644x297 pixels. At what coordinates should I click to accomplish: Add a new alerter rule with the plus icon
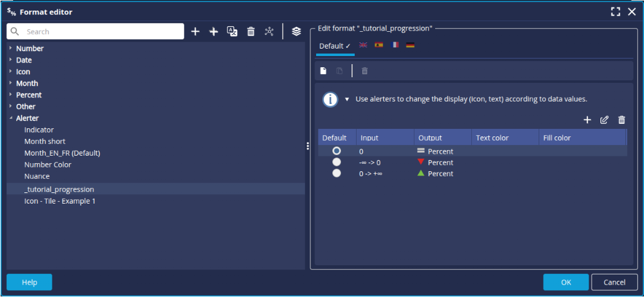coord(587,120)
